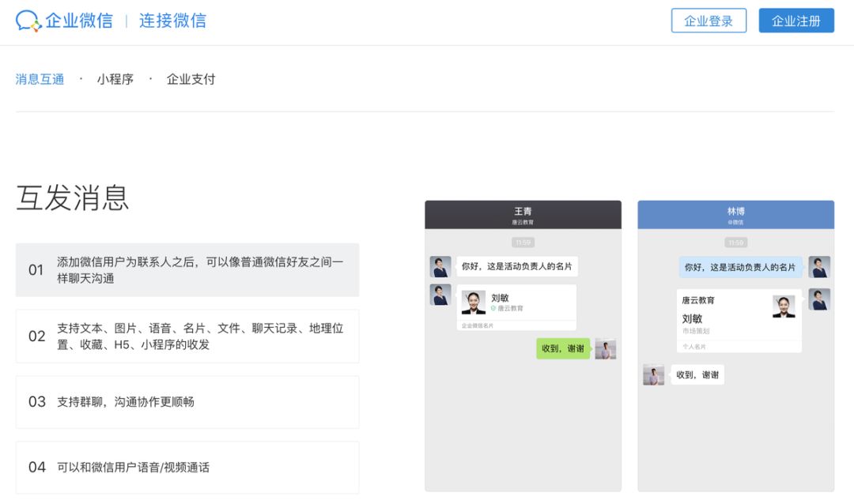Click 林博 chat header in the right phone
Screen dimensions: 854x504
(x=736, y=214)
